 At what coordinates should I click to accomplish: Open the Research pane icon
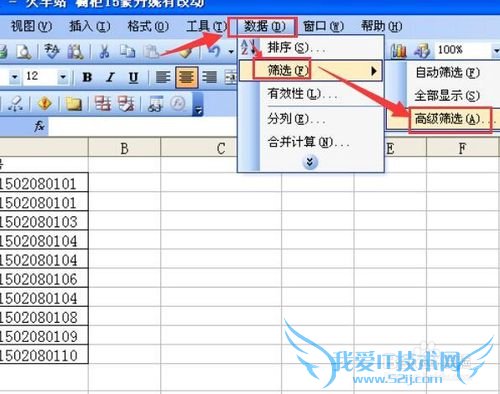tap(75, 52)
